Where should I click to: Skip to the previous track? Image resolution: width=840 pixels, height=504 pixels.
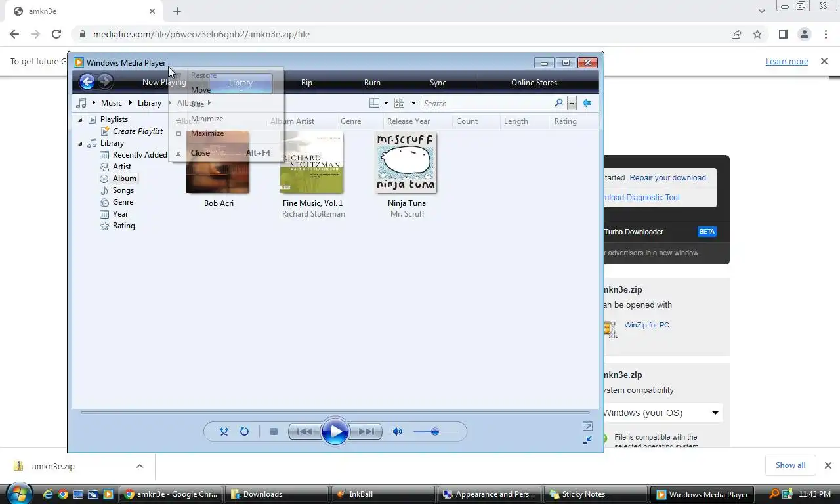pyautogui.click(x=304, y=431)
